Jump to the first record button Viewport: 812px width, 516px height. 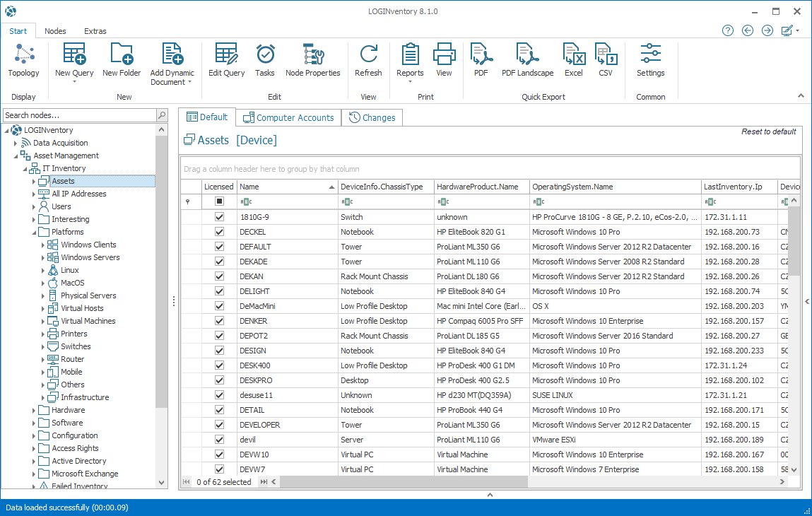(x=187, y=482)
